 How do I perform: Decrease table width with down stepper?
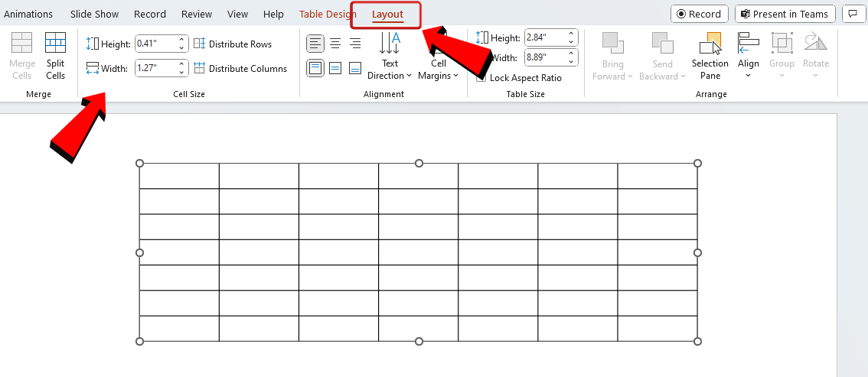pyautogui.click(x=572, y=61)
